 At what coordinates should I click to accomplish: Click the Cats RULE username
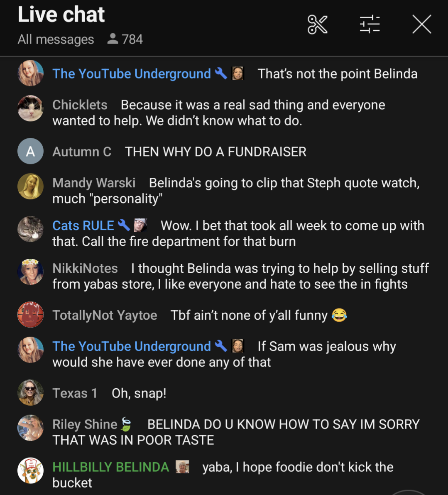point(83,225)
